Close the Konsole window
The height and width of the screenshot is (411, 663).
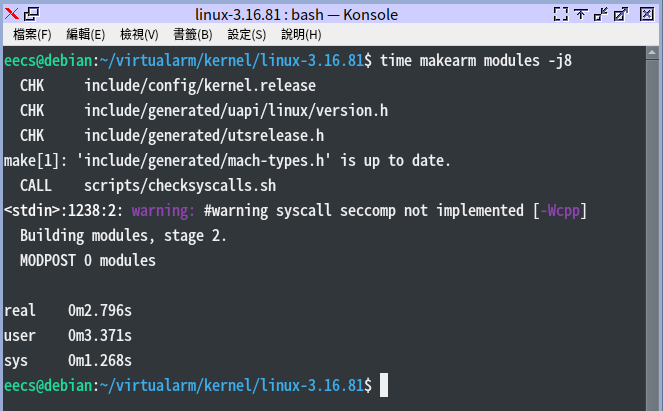[648, 12]
